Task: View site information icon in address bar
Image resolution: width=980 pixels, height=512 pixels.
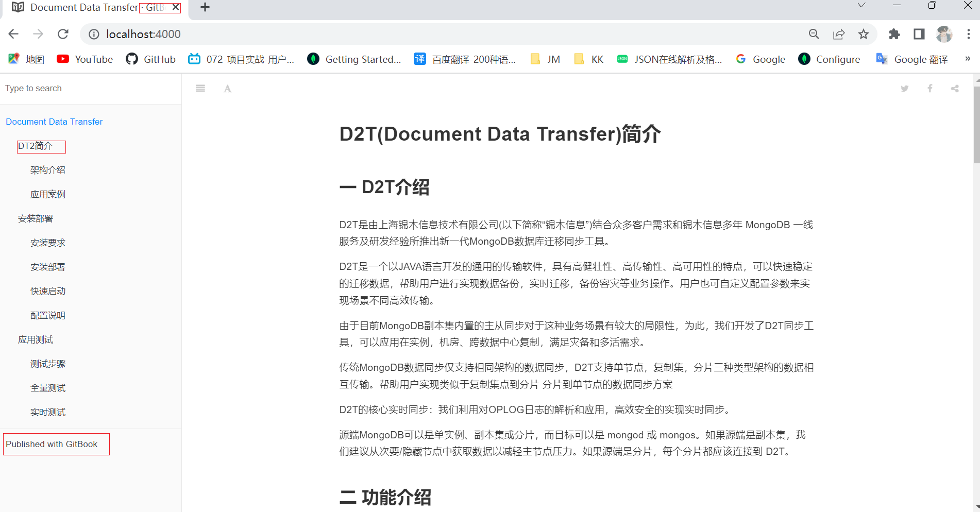Action: (x=94, y=34)
